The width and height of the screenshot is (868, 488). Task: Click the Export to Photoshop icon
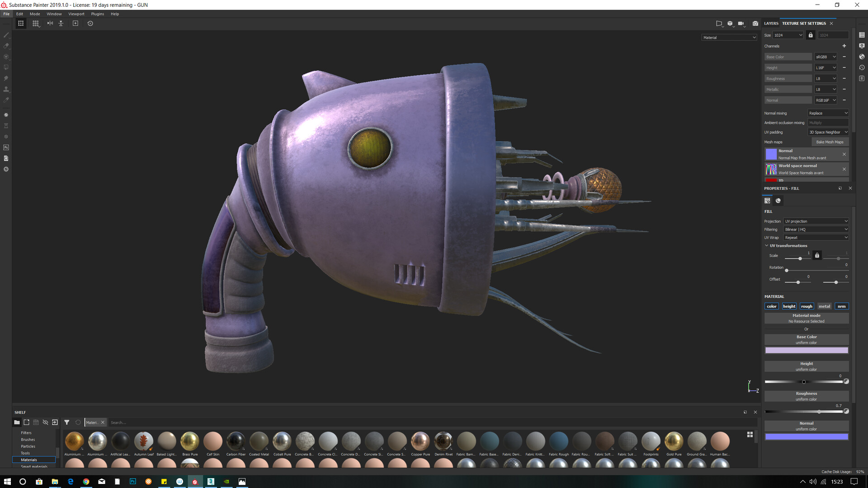6,147
